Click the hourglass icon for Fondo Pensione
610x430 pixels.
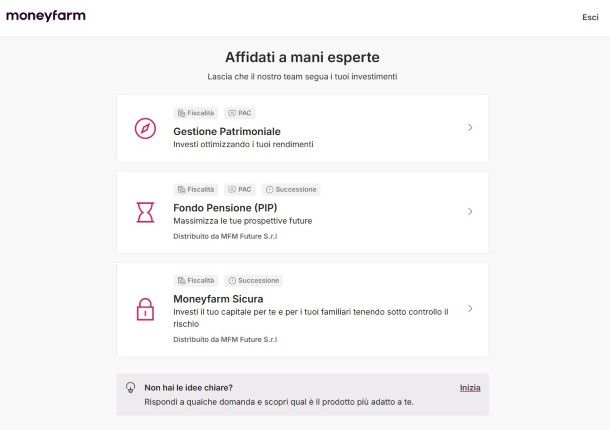point(145,212)
